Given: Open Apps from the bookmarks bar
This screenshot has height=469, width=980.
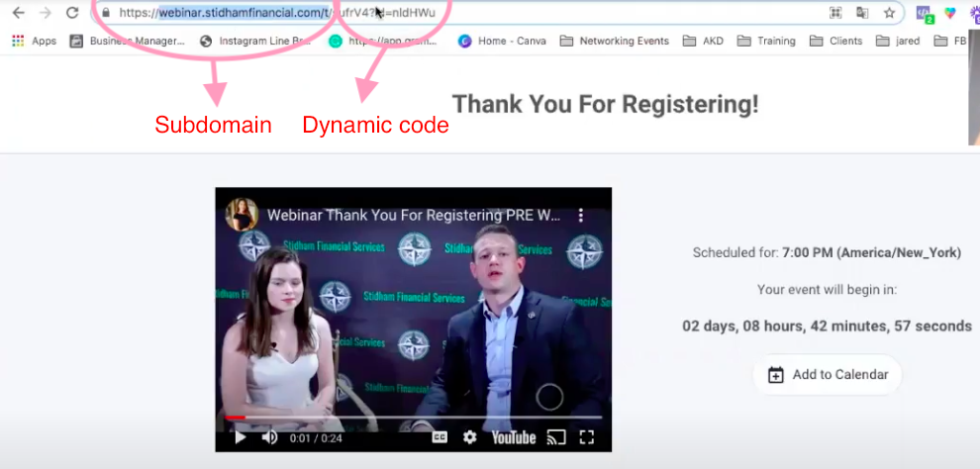Looking at the screenshot, I should coord(35,42).
